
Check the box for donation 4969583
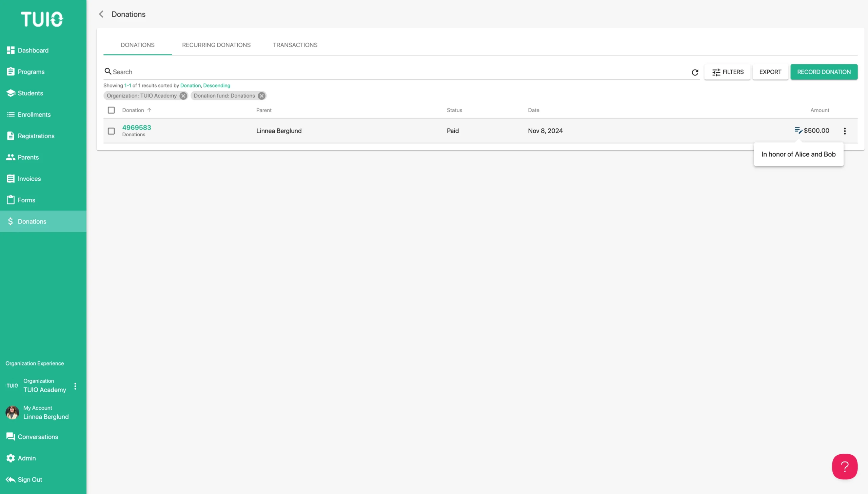tap(111, 131)
